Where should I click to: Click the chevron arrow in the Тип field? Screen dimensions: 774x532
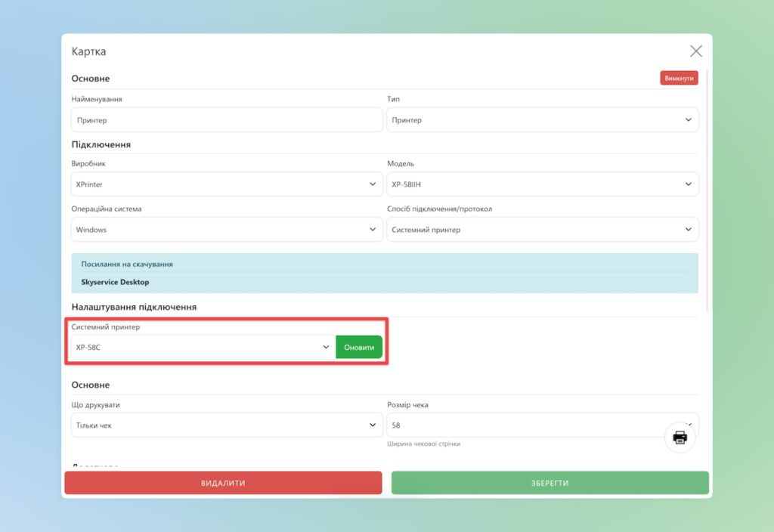click(x=688, y=120)
